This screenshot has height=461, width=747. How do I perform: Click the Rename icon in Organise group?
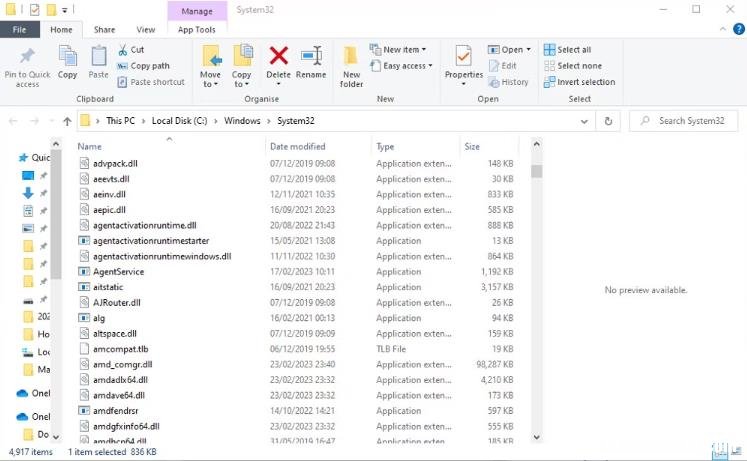click(311, 56)
